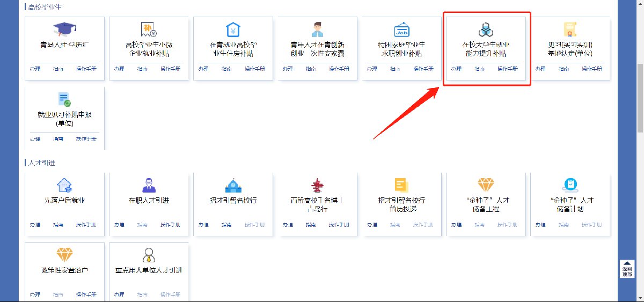Image resolution: width=644 pixels, height=302 pixels.
Task: Open 操作手册 in the red-highlighted card
Action: (x=508, y=69)
